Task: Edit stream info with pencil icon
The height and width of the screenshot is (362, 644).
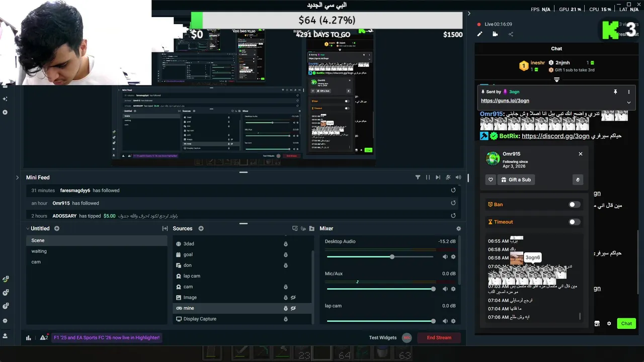Action: pos(480,34)
